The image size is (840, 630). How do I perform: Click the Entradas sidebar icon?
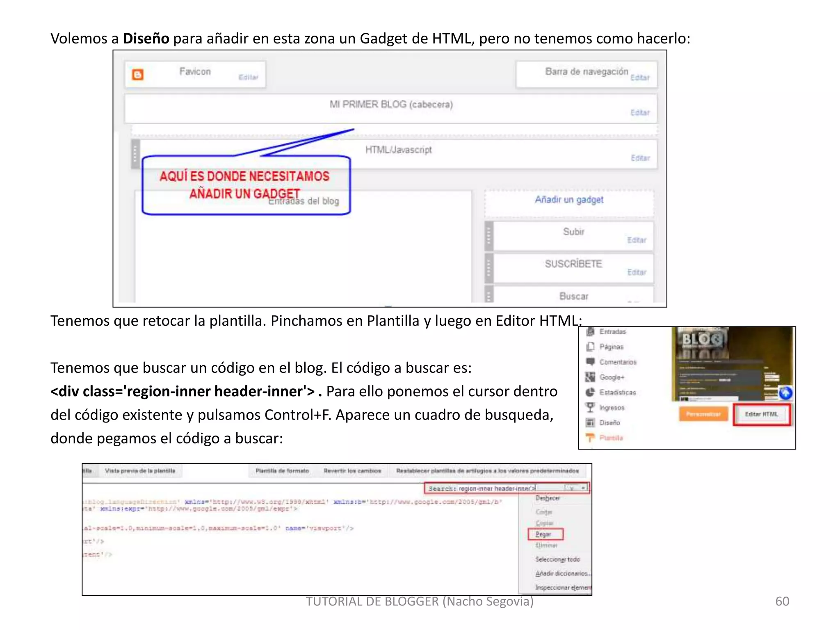(590, 331)
